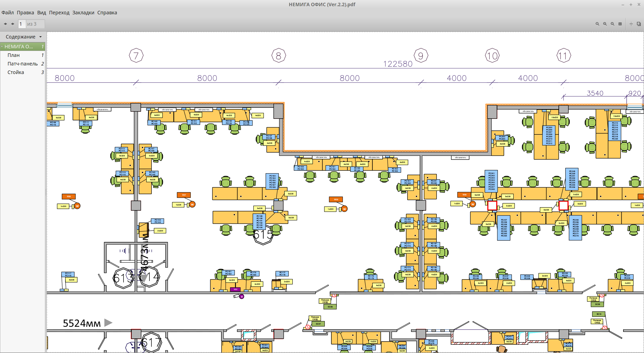Click room number 617 label
This screenshot has width=644, height=353.
[x=151, y=343]
